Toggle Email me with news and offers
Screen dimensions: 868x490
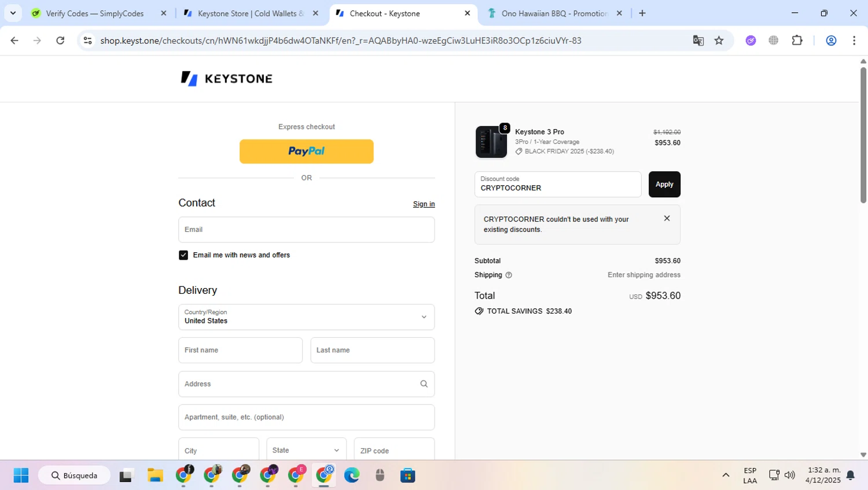183,255
